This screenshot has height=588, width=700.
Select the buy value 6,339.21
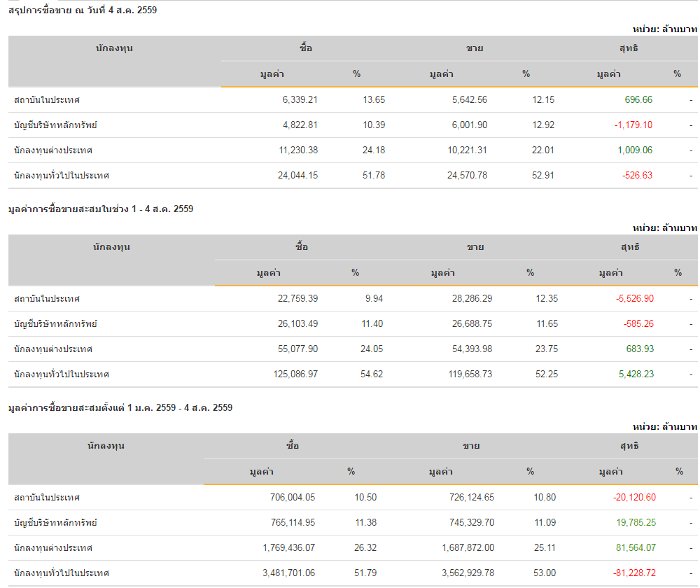300,99
